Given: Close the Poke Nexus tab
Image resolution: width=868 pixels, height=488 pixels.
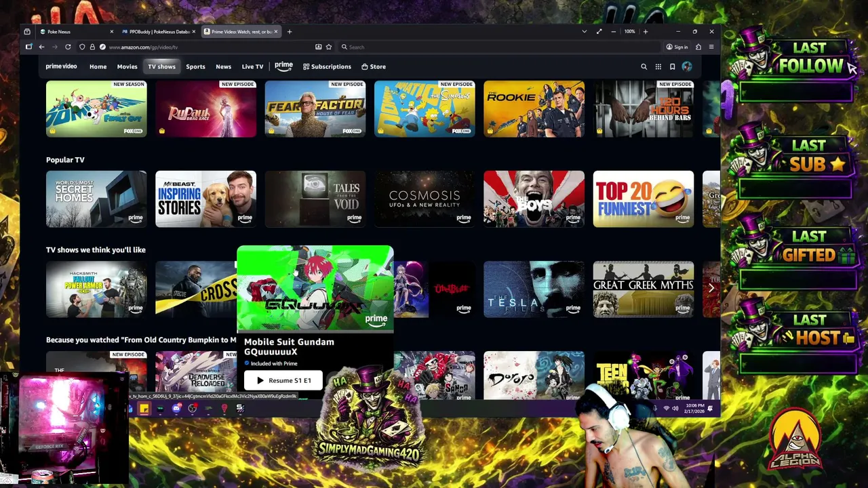Looking at the screenshot, I should (111, 32).
